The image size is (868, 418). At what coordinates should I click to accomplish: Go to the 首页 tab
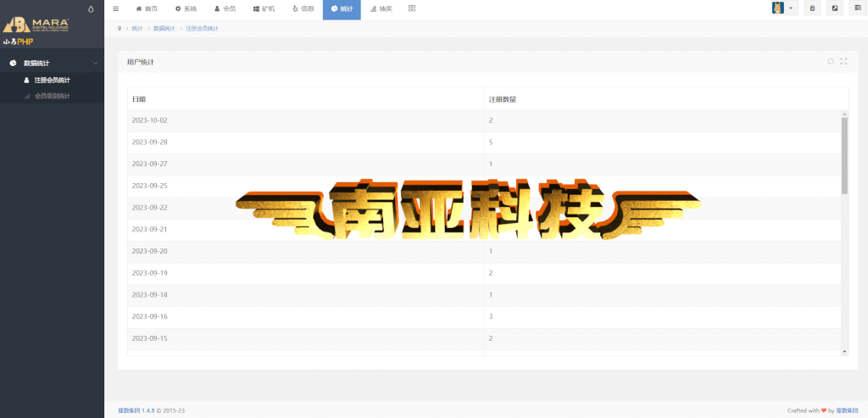click(147, 8)
